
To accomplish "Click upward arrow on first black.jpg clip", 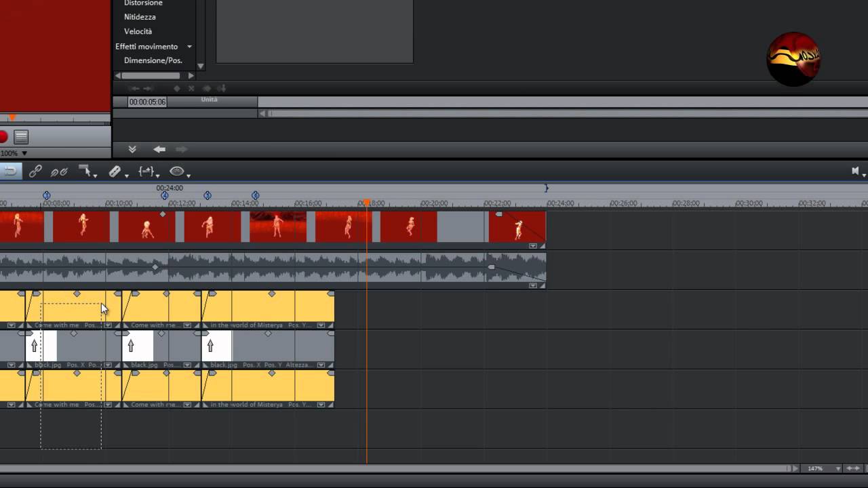I will pos(35,346).
